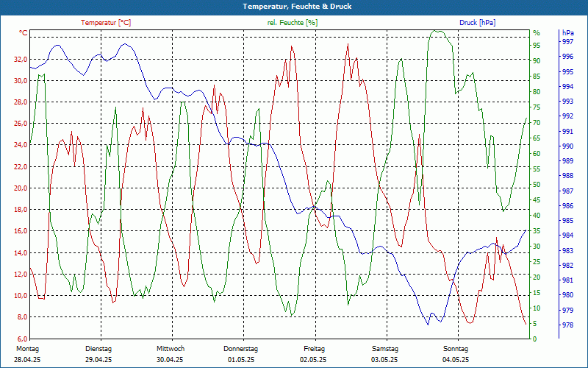Viewport: 588px width, 368px height.
Task: Click the '70' humidity axis value
Action: (x=537, y=123)
